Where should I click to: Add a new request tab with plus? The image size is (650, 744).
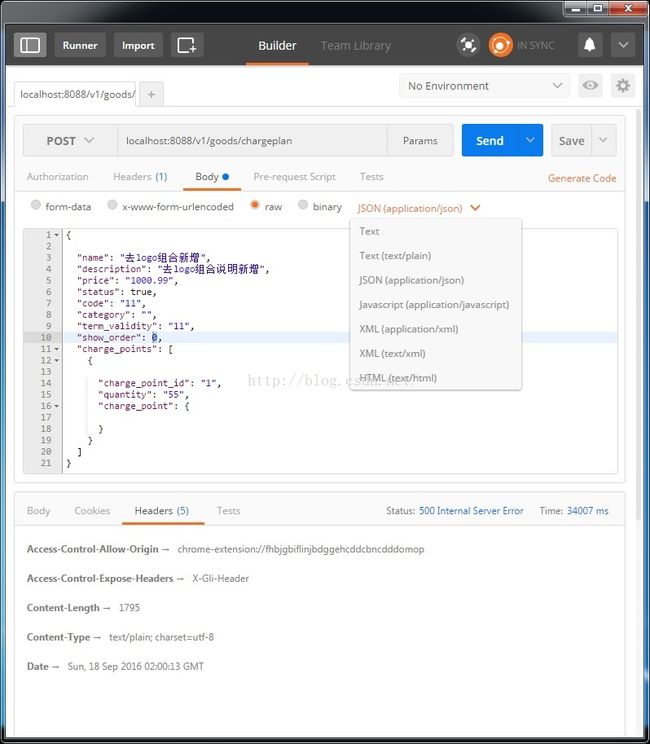[151, 94]
